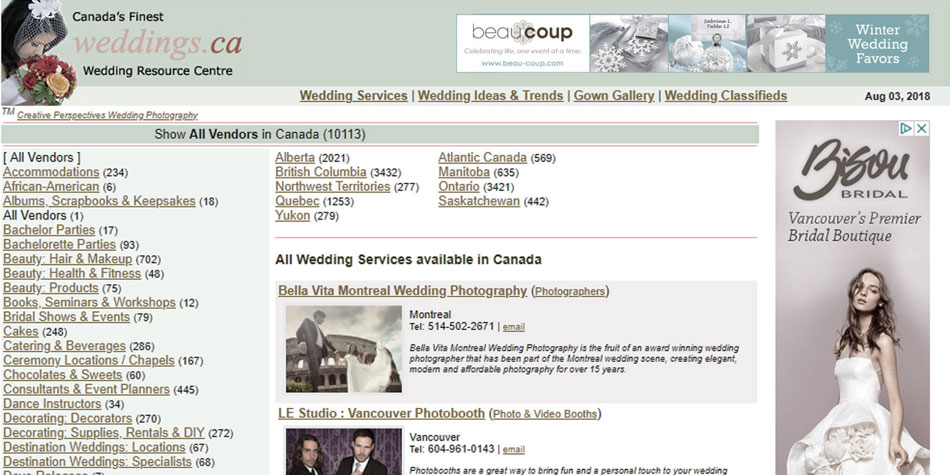Select the African-American category
The width and height of the screenshot is (950, 475).
click(x=51, y=187)
